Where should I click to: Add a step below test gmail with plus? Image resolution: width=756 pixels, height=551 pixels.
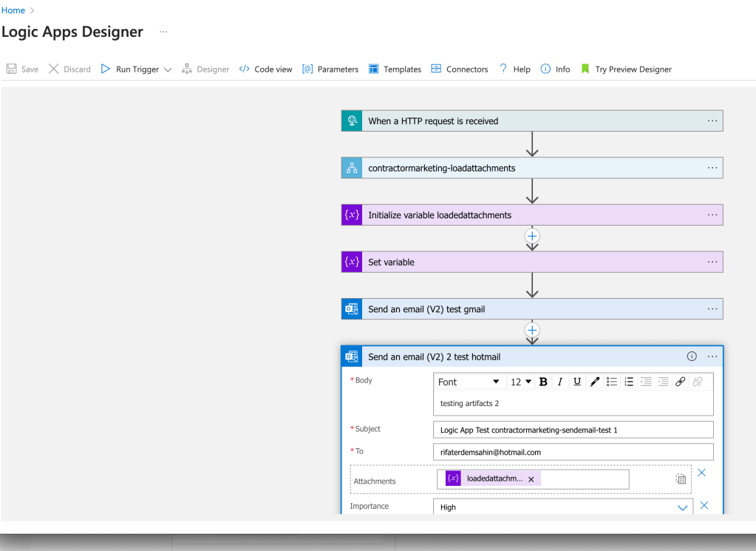pyautogui.click(x=532, y=330)
